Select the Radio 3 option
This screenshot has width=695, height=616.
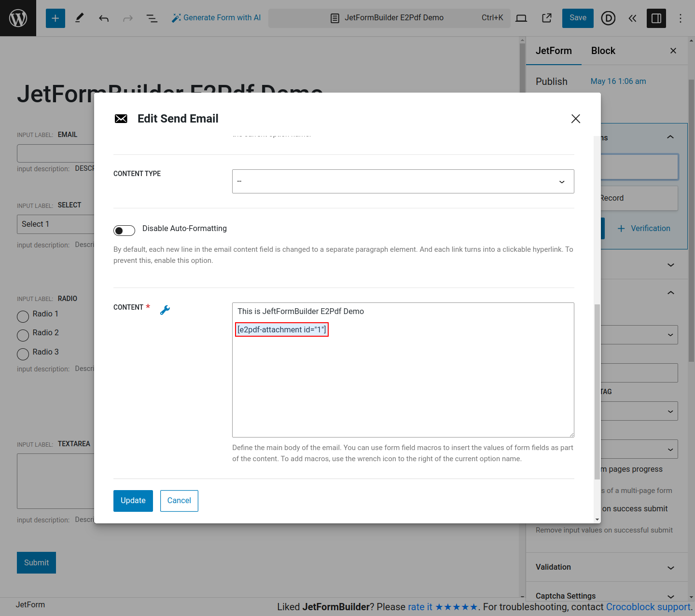pyautogui.click(x=23, y=354)
